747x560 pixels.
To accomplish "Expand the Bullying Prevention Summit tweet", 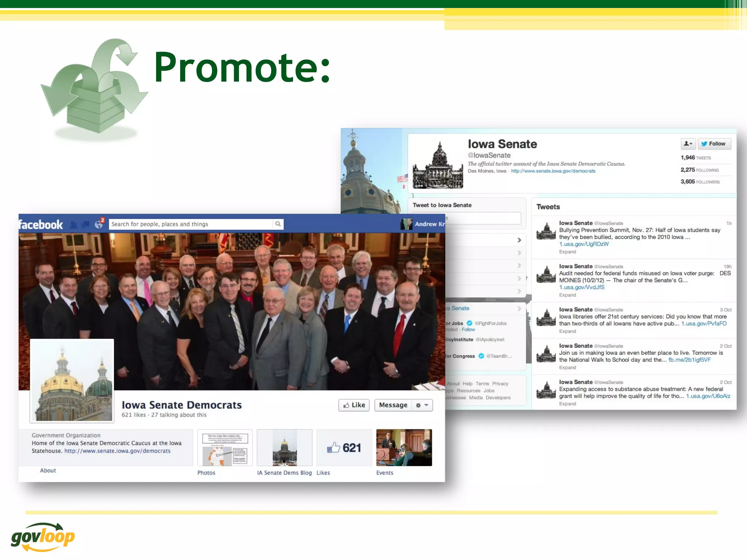I will pyautogui.click(x=568, y=252).
